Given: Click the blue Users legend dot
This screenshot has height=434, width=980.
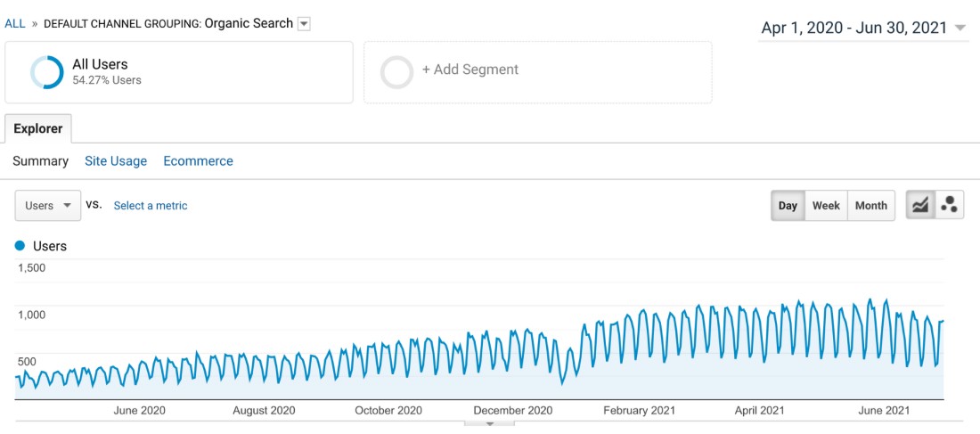Looking at the screenshot, I should pyautogui.click(x=20, y=246).
